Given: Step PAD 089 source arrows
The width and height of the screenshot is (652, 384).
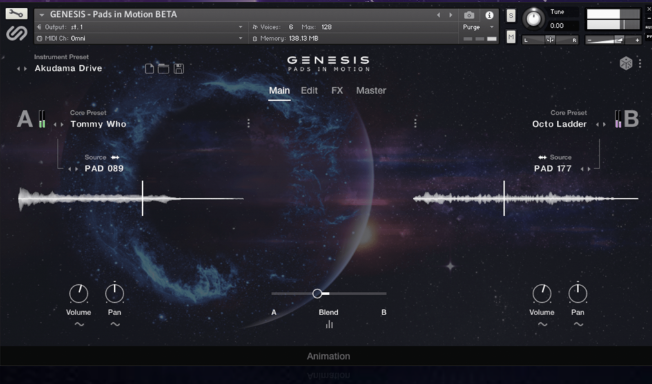Looking at the screenshot, I should point(73,169).
